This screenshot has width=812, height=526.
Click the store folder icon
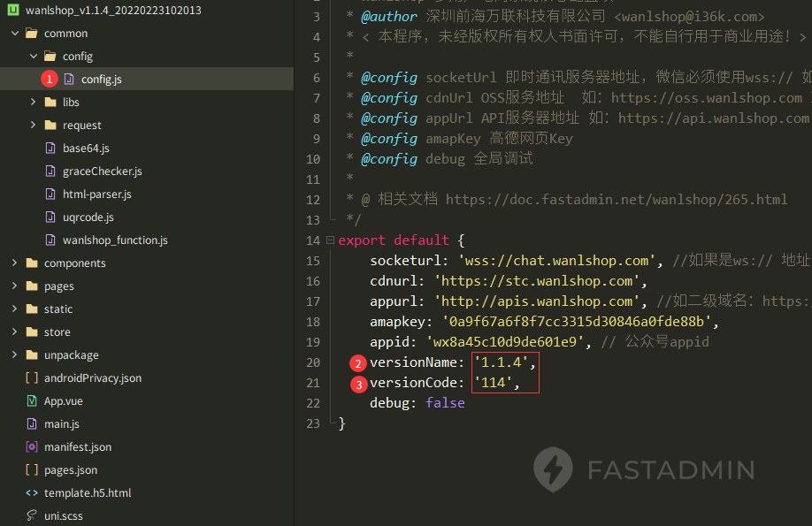tap(32, 332)
